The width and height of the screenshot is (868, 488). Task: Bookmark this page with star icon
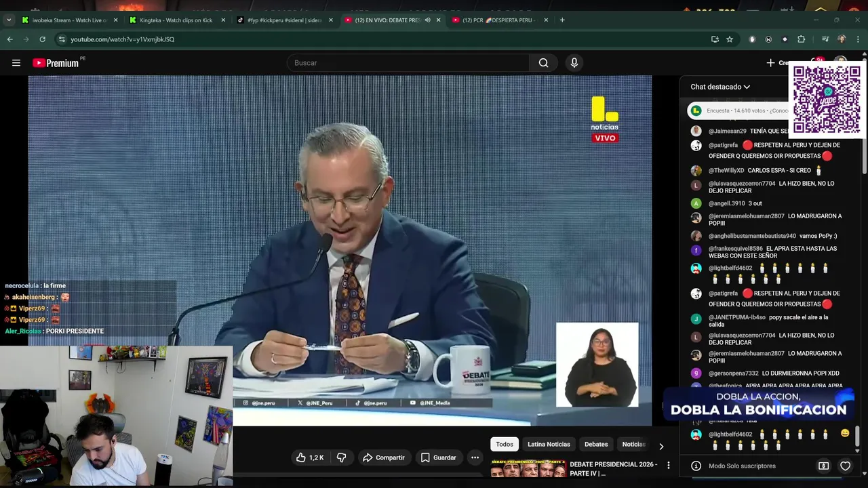[730, 39]
